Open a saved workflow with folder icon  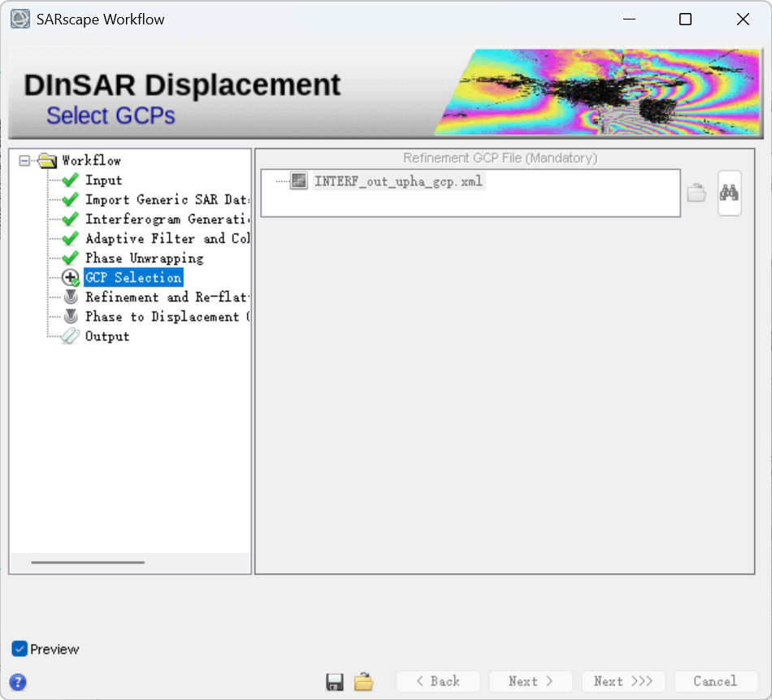(364, 681)
